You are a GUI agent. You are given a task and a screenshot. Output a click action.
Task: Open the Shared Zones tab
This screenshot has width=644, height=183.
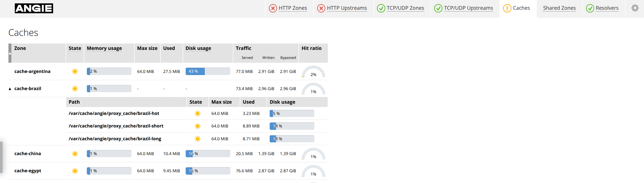tap(559, 8)
